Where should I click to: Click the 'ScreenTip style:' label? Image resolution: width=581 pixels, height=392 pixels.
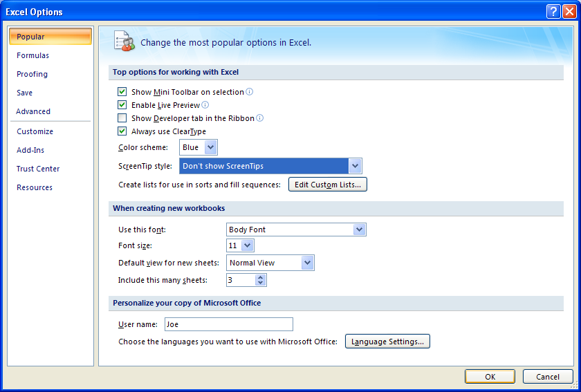pyautogui.click(x=145, y=166)
